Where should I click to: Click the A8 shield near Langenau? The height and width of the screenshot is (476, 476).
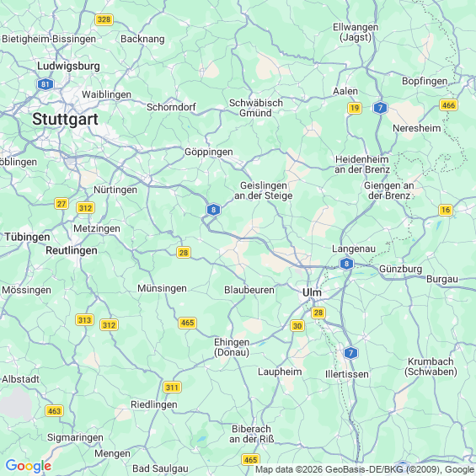346,264
